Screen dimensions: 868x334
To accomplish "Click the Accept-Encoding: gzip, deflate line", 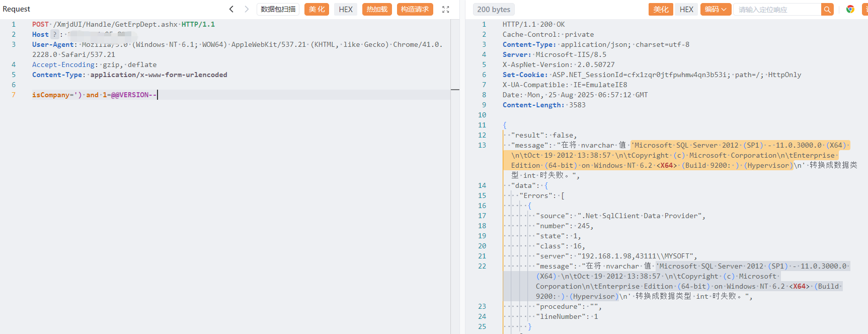I will (95, 64).
